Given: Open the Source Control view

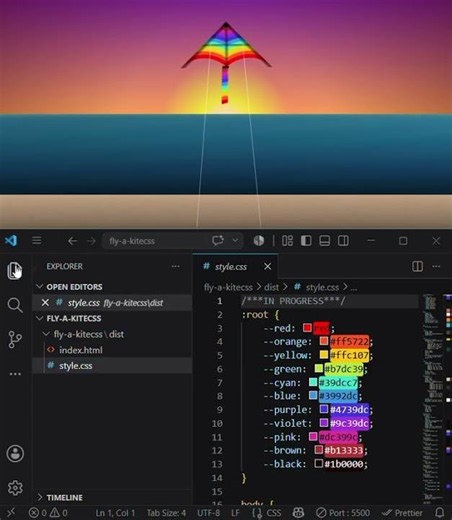Looking at the screenshot, I should click(15, 339).
